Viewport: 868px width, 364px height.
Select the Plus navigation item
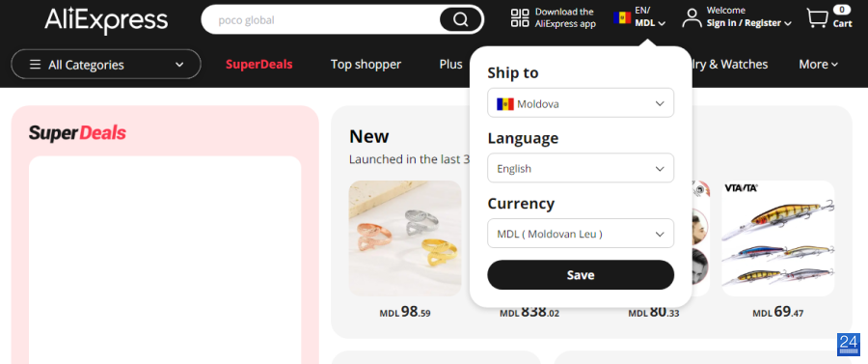coord(450,65)
